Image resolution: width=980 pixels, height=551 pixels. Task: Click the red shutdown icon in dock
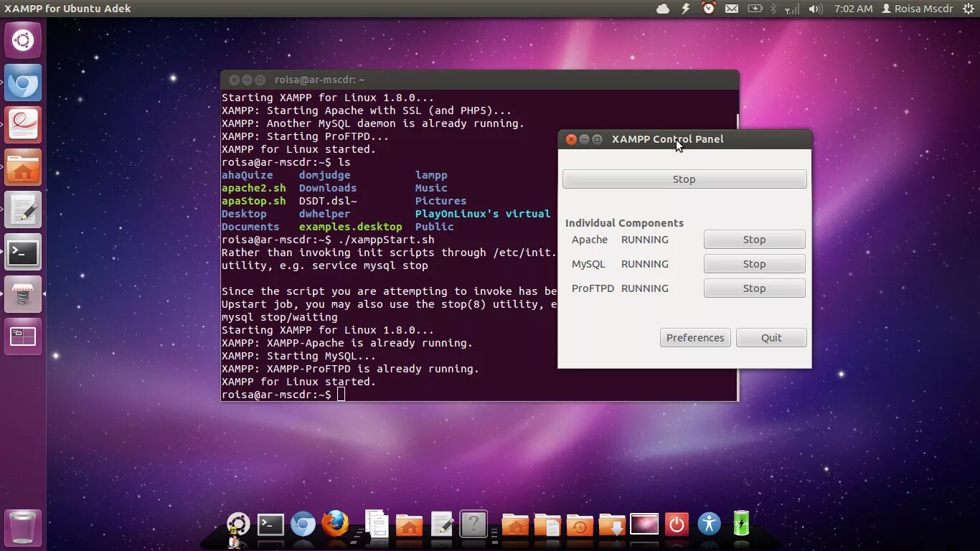(677, 524)
